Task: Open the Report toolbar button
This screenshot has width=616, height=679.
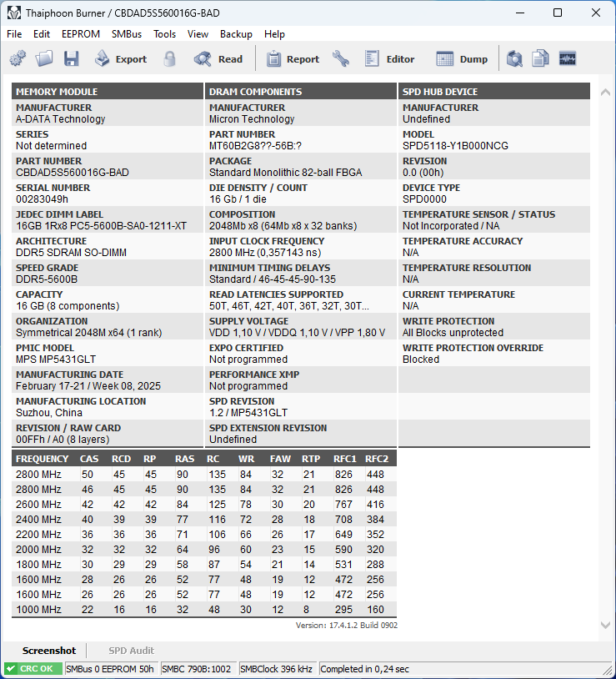Action: click(293, 59)
